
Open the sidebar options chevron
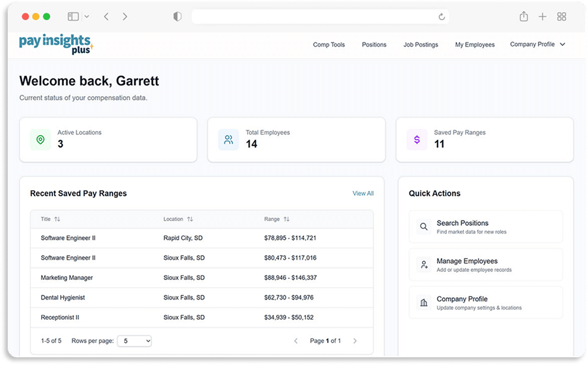[x=87, y=17]
